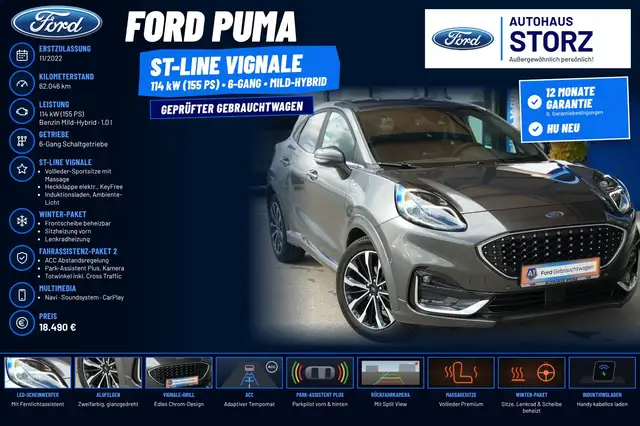Click the Park-Assistent Plus, Kamera bullet

pyautogui.click(x=84, y=268)
